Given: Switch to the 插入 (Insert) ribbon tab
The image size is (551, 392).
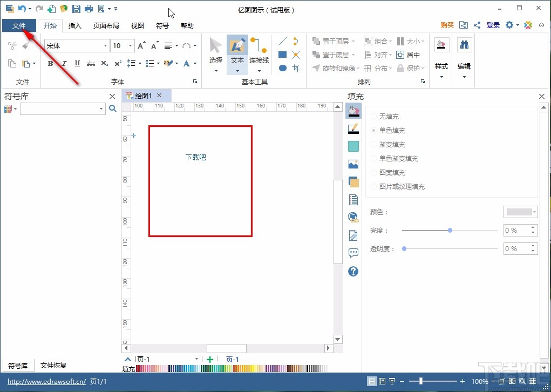Looking at the screenshot, I should (x=74, y=25).
